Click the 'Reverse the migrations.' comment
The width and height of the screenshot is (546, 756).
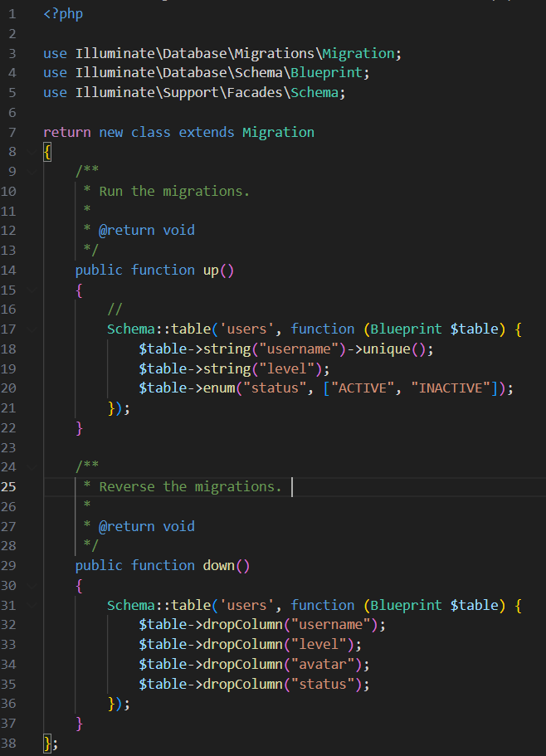coord(190,487)
